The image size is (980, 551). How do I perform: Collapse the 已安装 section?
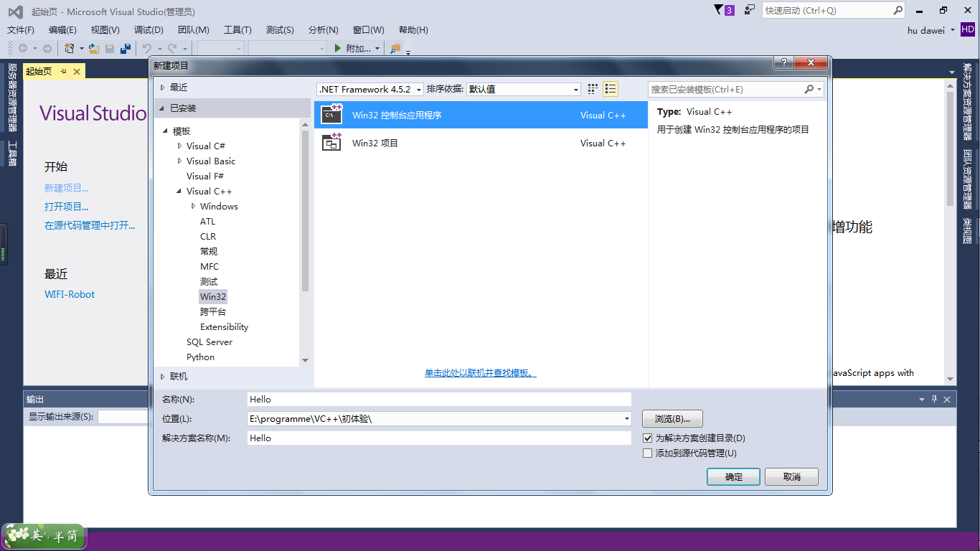click(x=163, y=108)
